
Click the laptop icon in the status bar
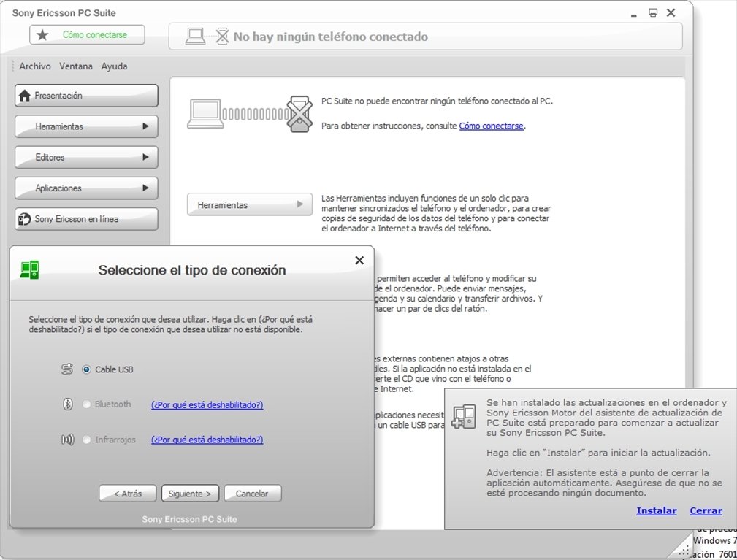[x=195, y=37]
